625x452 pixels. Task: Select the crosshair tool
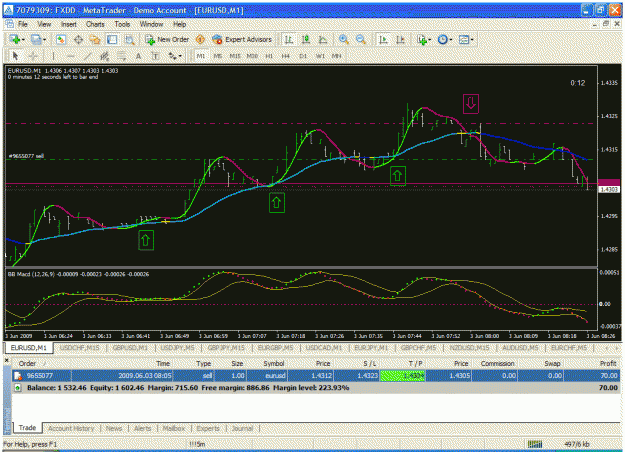tap(33, 56)
